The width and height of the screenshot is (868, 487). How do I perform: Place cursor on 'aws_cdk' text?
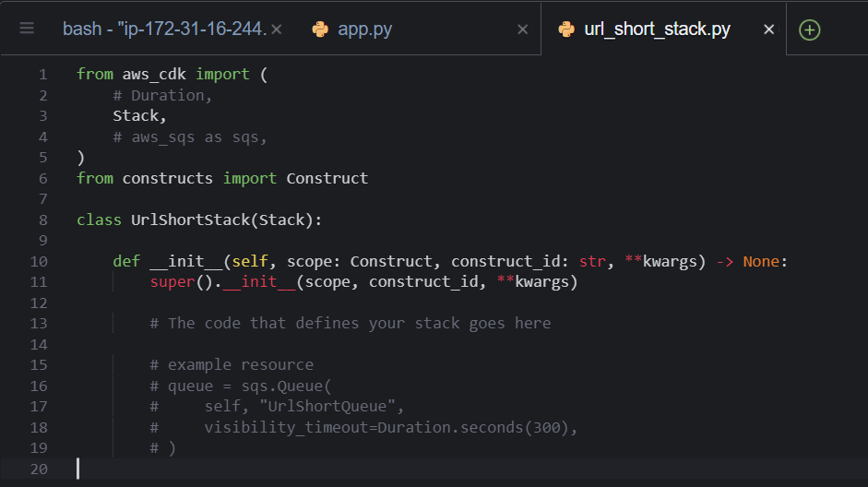click(x=154, y=74)
